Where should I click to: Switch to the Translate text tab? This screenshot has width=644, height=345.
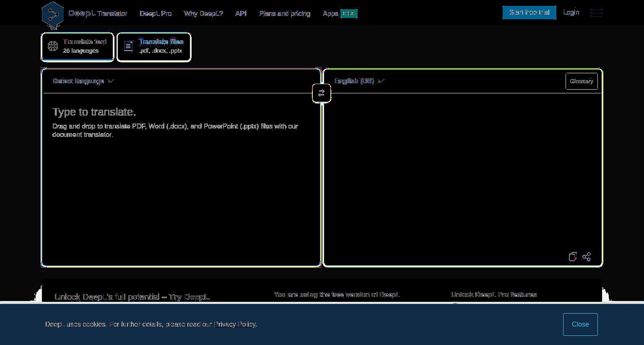[x=78, y=46]
